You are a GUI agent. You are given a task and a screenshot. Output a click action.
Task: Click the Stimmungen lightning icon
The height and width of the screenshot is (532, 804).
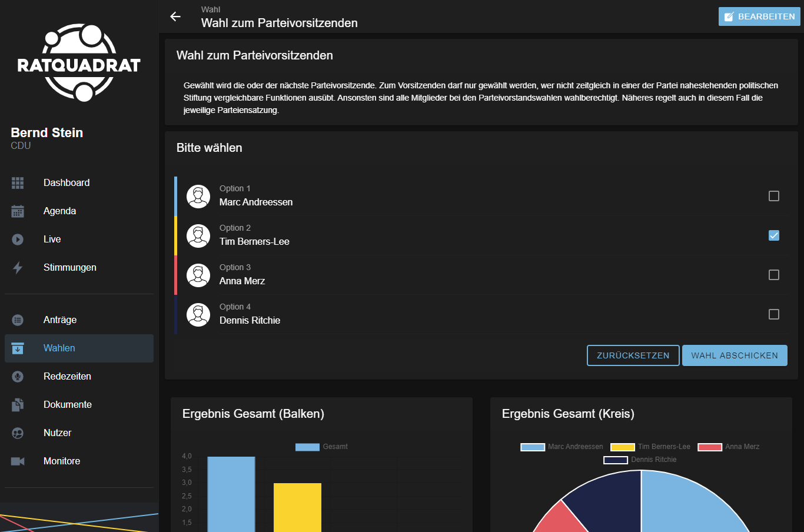click(x=18, y=268)
